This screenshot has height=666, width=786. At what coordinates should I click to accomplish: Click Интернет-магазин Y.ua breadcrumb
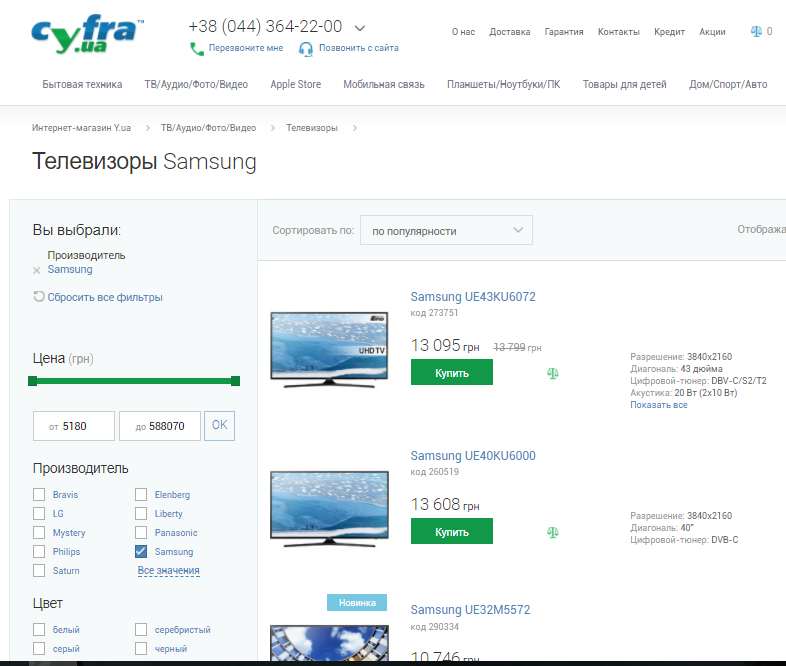click(x=81, y=128)
